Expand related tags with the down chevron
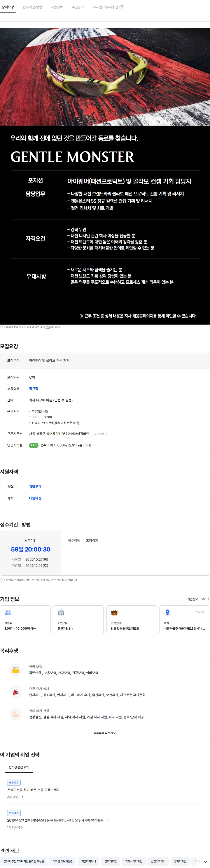The height and width of the screenshot is (868, 210). tap(205, 862)
